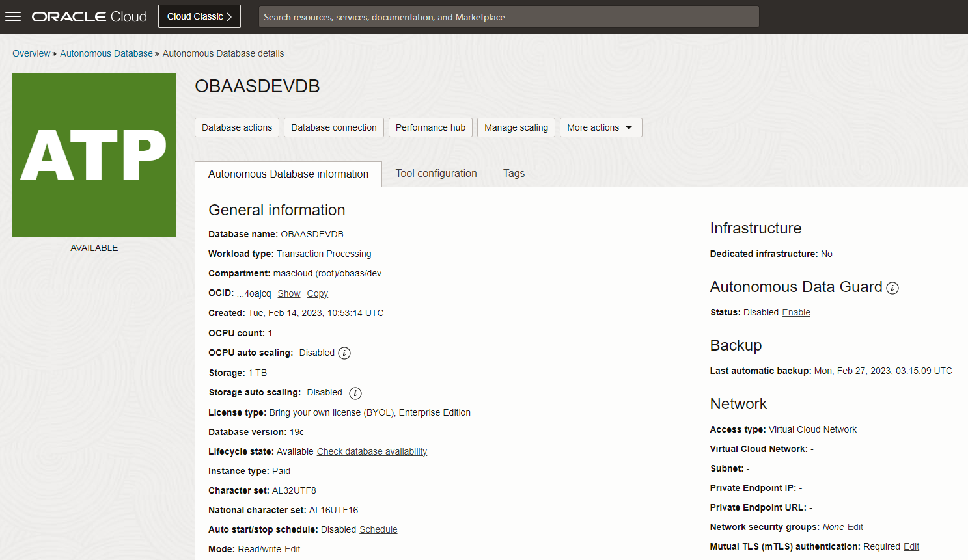Expand the More actions dropdown

point(600,127)
